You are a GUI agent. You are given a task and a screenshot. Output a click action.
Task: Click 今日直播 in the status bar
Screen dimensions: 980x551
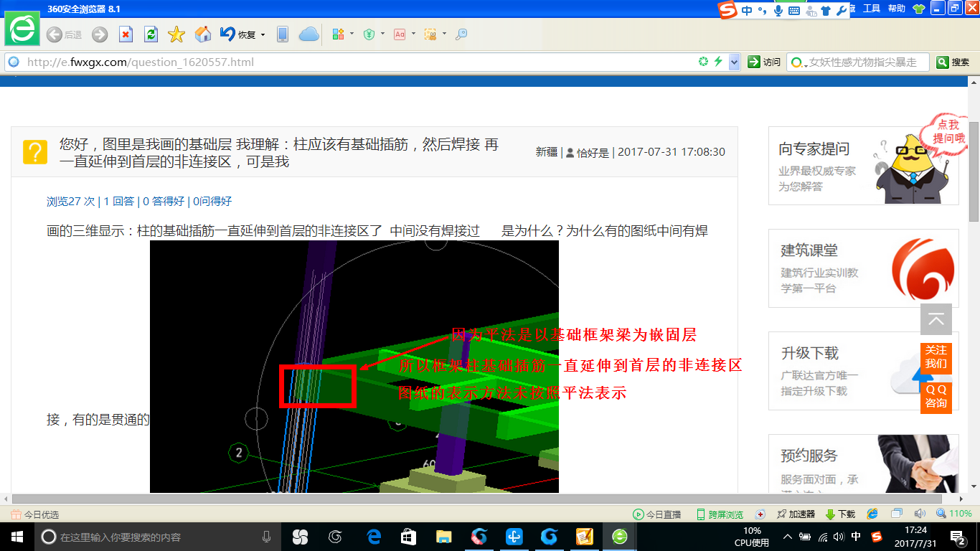point(656,514)
